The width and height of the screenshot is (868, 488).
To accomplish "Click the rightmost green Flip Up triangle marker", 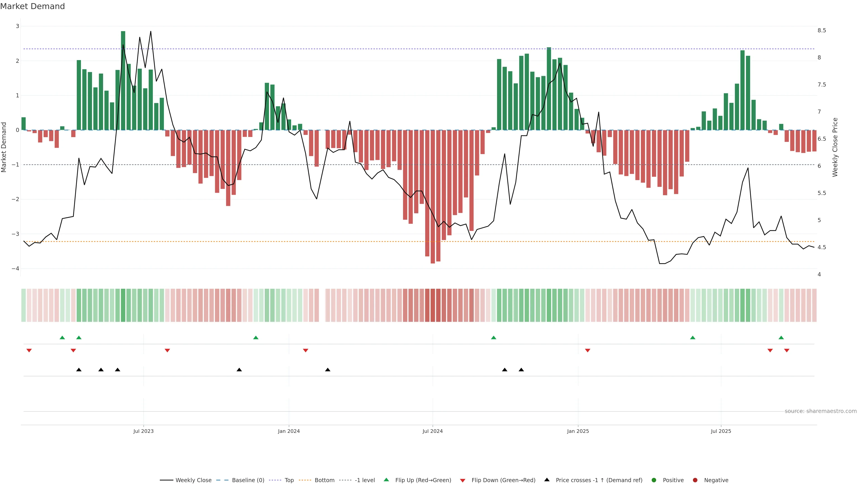I will pos(781,338).
